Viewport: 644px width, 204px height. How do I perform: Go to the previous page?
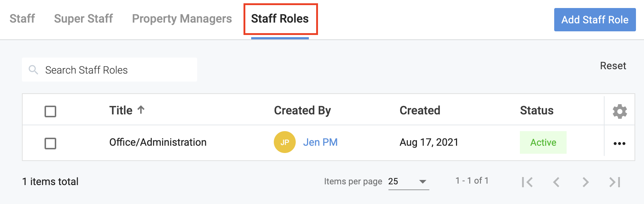[556, 182]
